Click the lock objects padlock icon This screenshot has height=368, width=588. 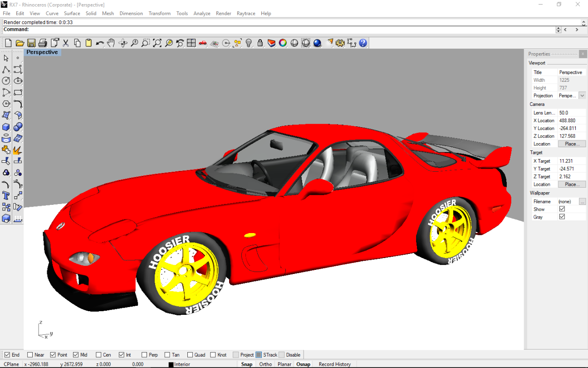[x=260, y=43]
